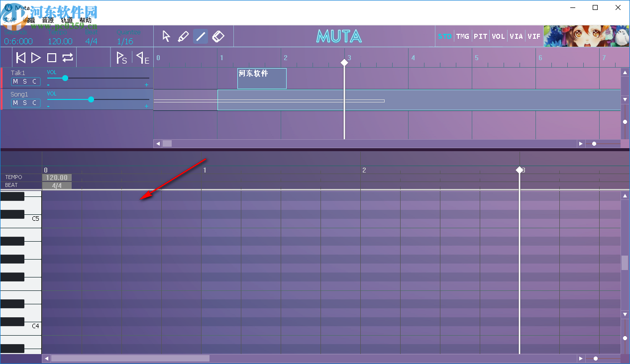Switch to the STD mode tab

[445, 36]
